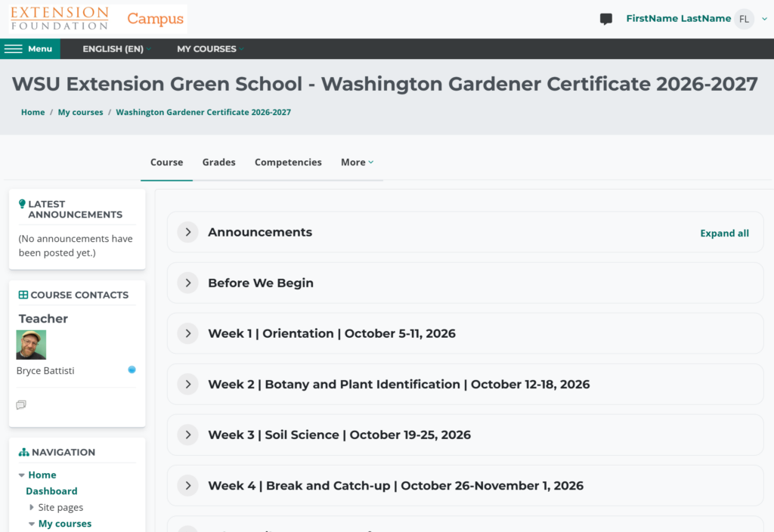This screenshot has width=774, height=532.
Task: Select the Course tab
Action: (x=167, y=162)
